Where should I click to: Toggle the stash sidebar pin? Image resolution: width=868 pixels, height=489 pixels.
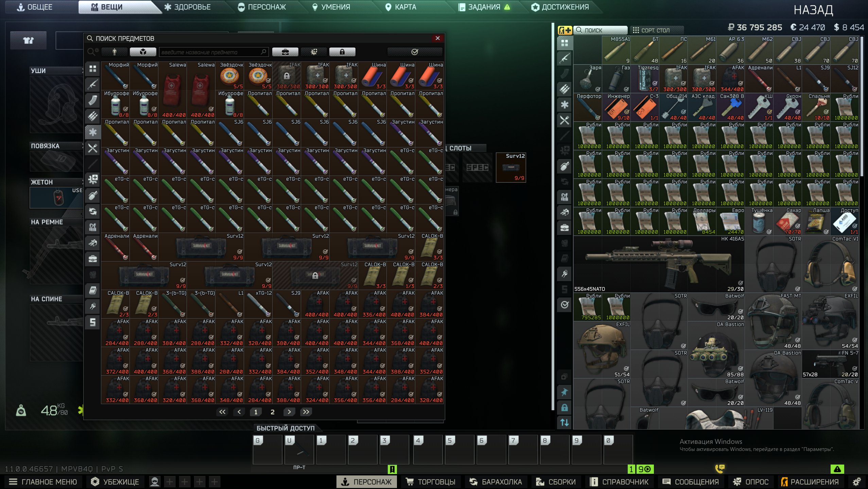[565, 392]
